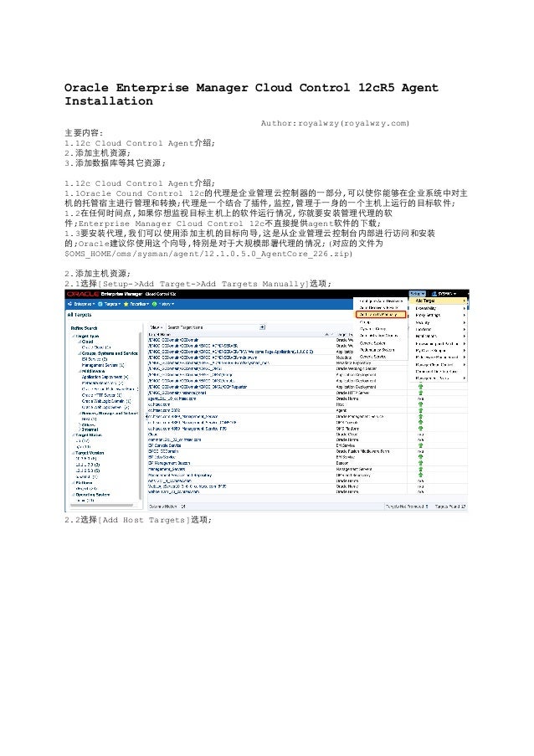534x756 pixels.
Task: Select Command Line Interface entry
Action: (438, 371)
